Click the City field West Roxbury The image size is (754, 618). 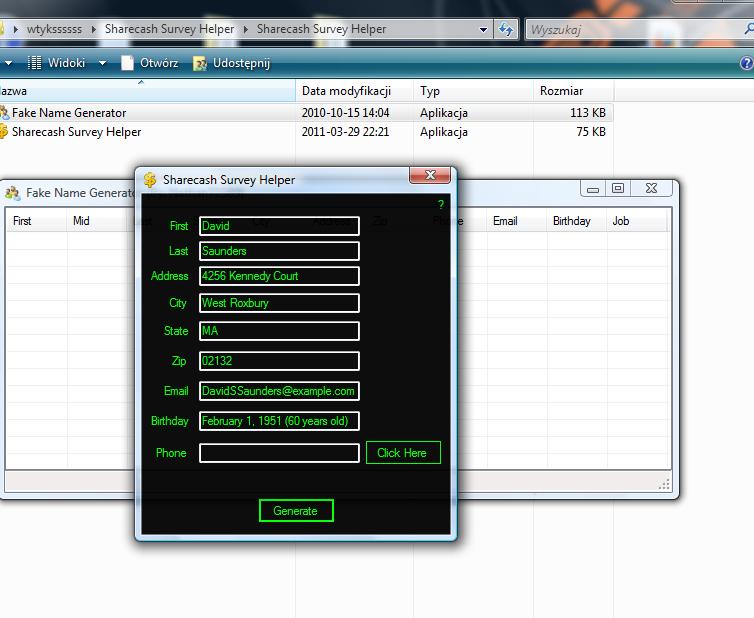click(279, 303)
